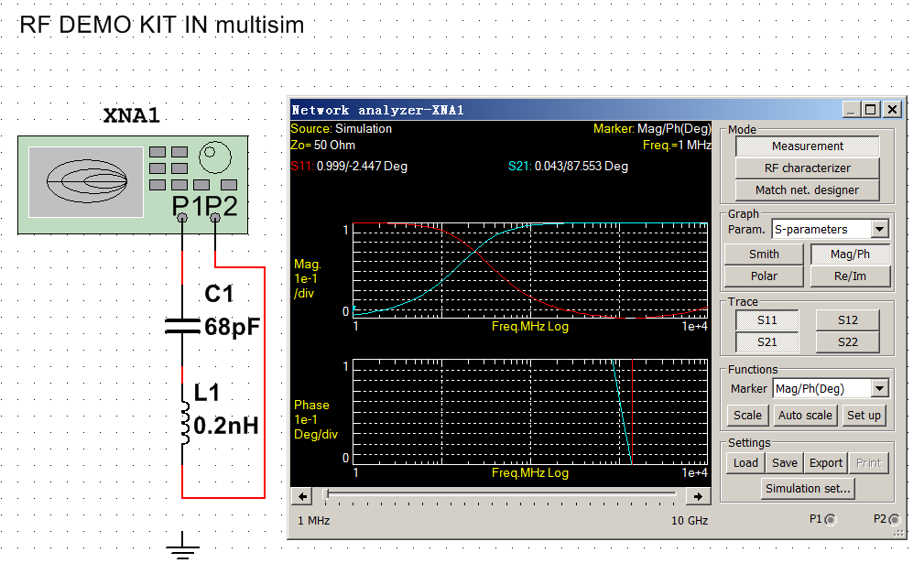Click the P1 terminal pin on XNA1
The height and width of the screenshot is (563, 924).
click(182, 218)
